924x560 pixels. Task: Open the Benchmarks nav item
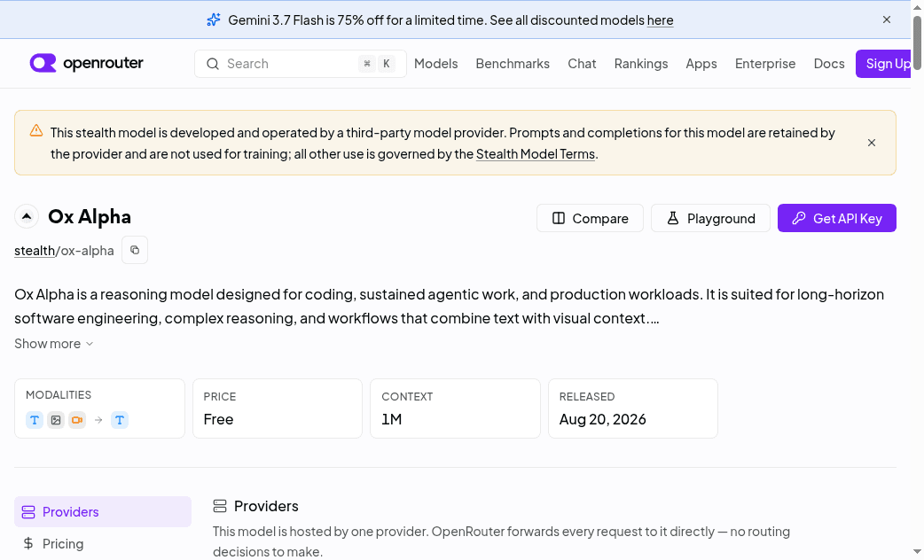pyautogui.click(x=513, y=64)
